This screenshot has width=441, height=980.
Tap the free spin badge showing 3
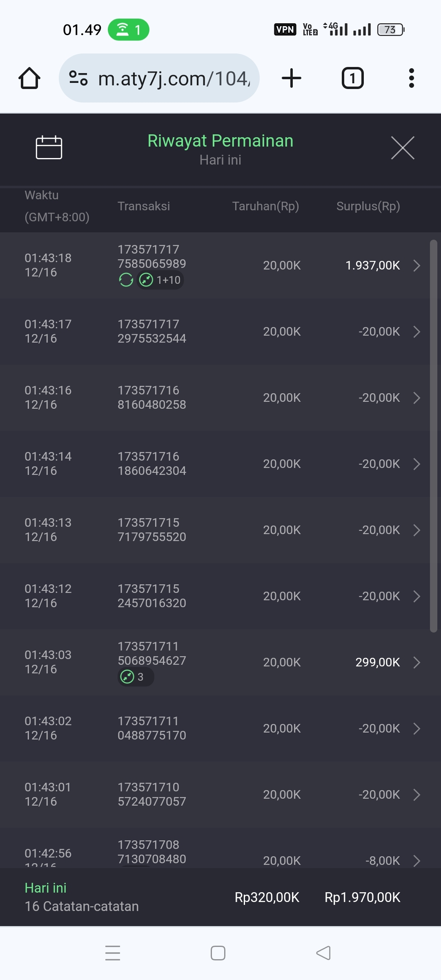(136, 677)
